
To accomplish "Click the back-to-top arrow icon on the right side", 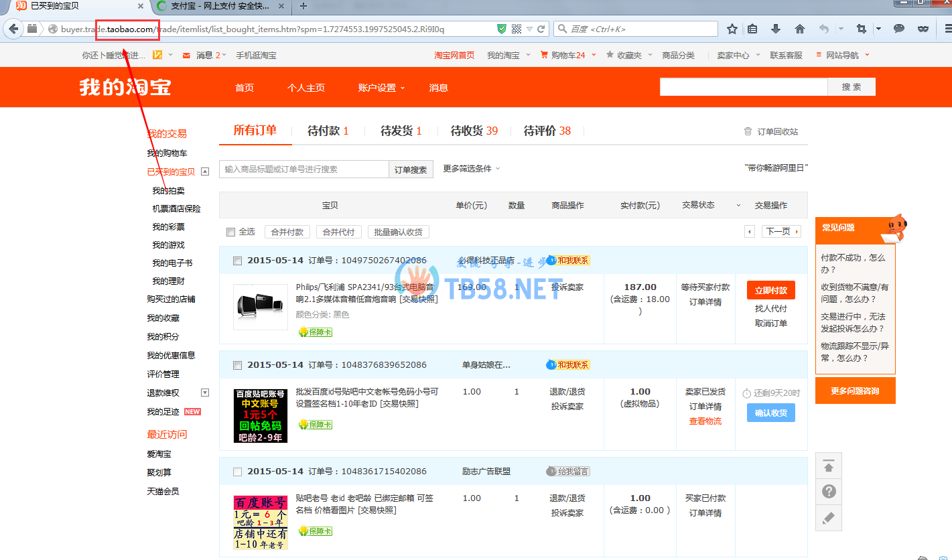I will 829,466.
